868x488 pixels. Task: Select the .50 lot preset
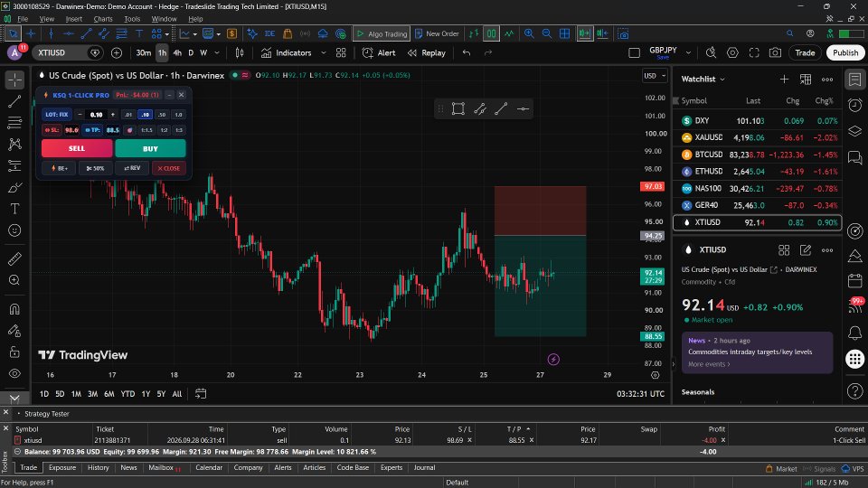click(162, 115)
